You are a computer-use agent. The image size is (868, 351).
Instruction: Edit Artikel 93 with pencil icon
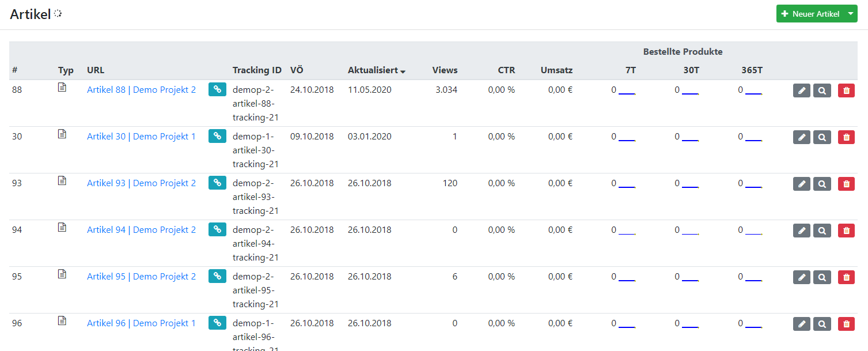pyautogui.click(x=802, y=184)
